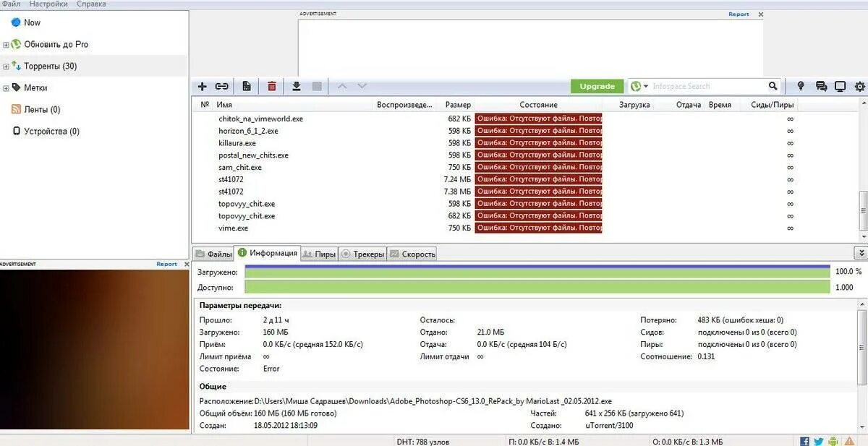Screen dimensions: 868x446
Task: Click Create New Torrent document icon
Action: pyautogui.click(x=247, y=86)
